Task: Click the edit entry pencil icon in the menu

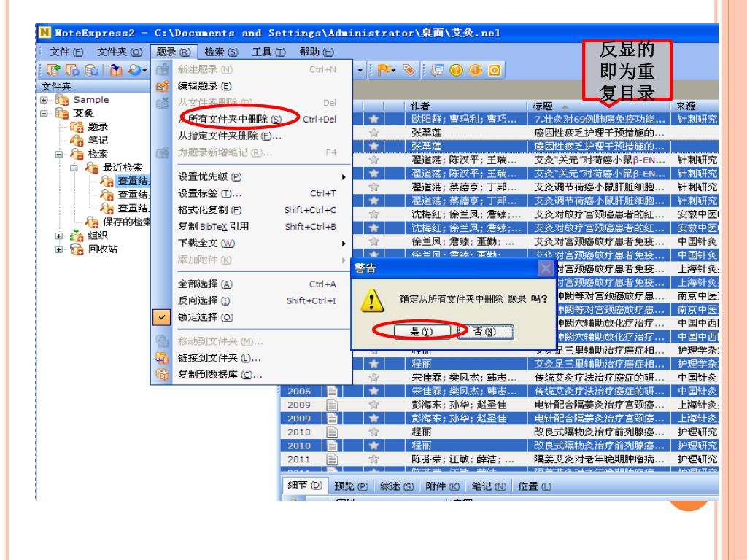Action: coord(163,86)
